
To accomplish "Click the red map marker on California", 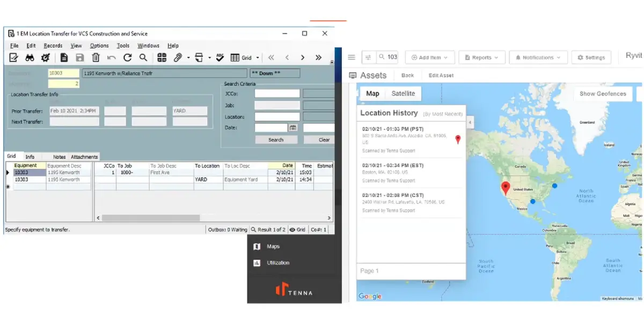I will coord(505,188).
